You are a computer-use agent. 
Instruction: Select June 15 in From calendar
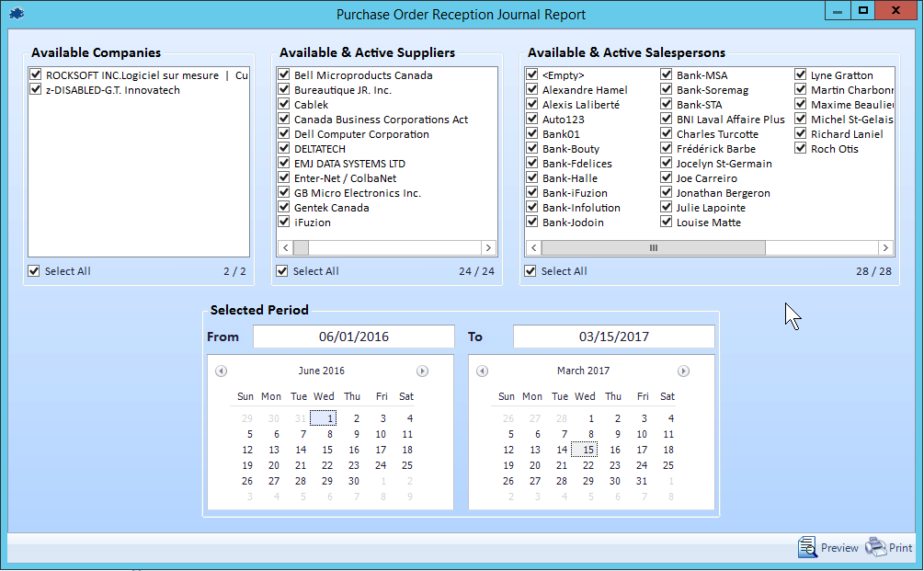tap(327, 450)
